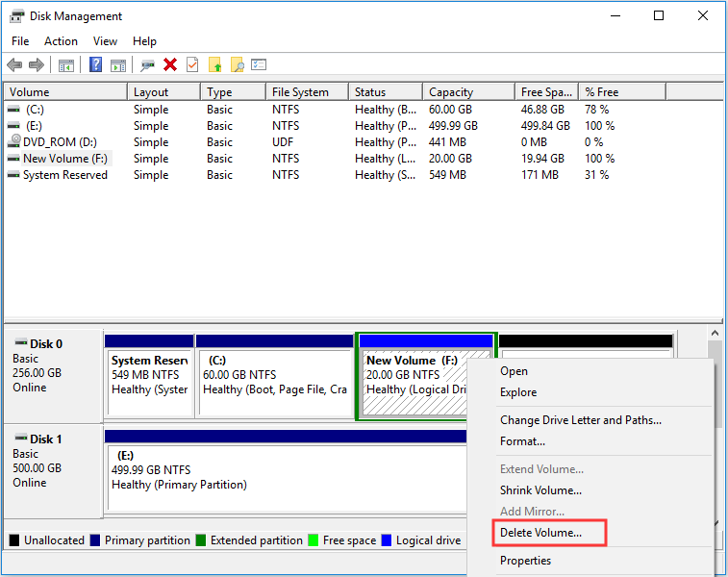Click the Free space light green swatch
728x577 pixels.
(314, 540)
